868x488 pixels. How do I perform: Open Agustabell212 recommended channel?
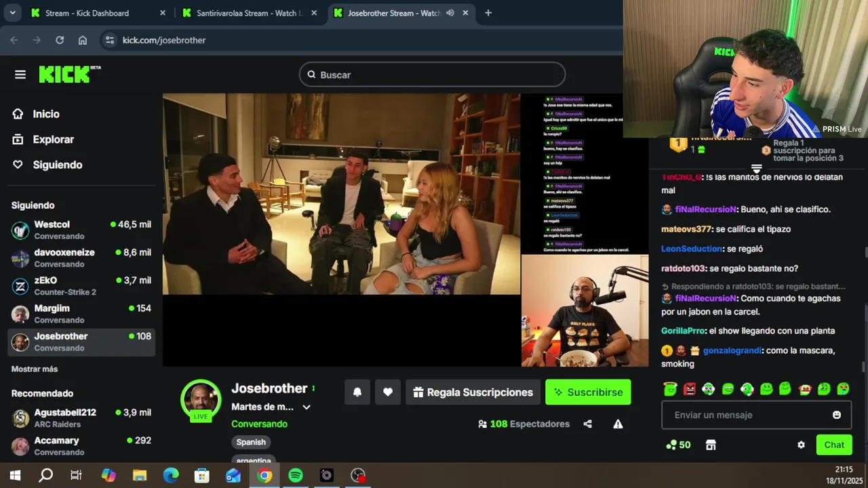click(x=81, y=418)
